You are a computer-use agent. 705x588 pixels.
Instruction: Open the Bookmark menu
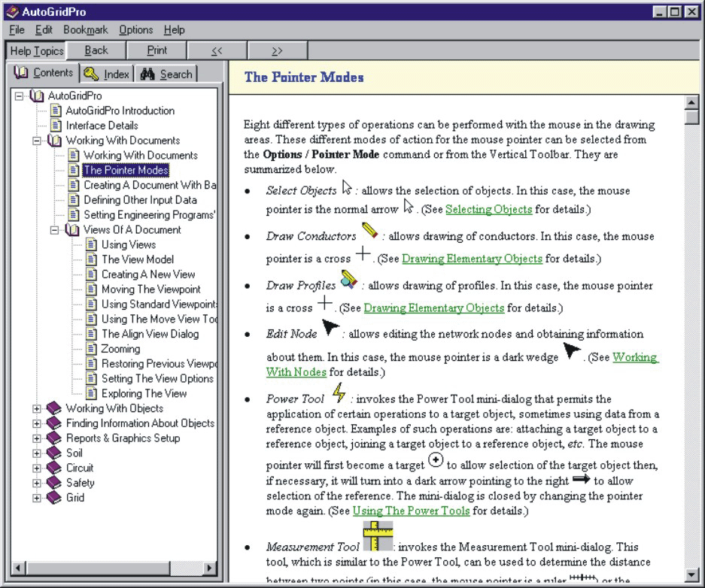pos(86,30)
